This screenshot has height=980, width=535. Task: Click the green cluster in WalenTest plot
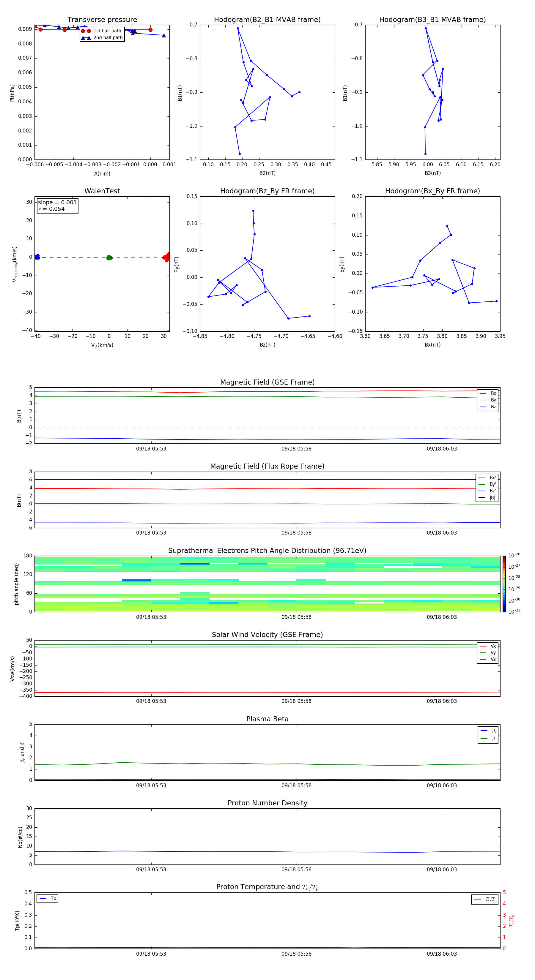point(109,257)
